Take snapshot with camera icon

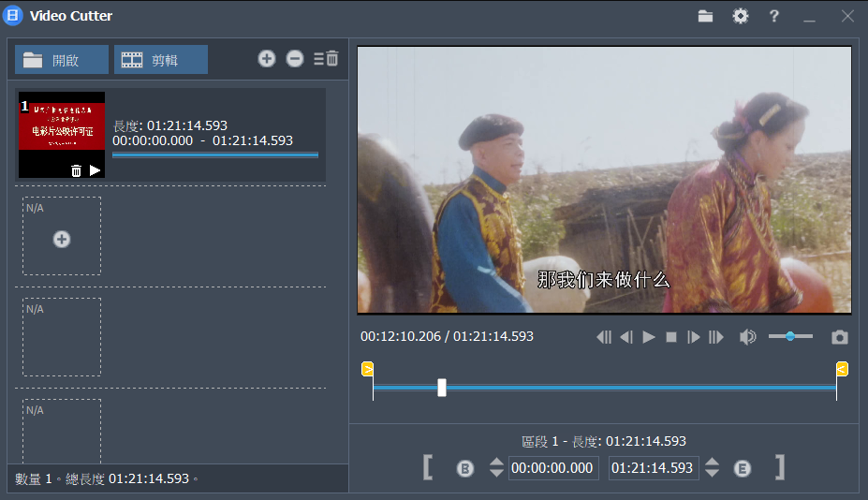(840, 337)
